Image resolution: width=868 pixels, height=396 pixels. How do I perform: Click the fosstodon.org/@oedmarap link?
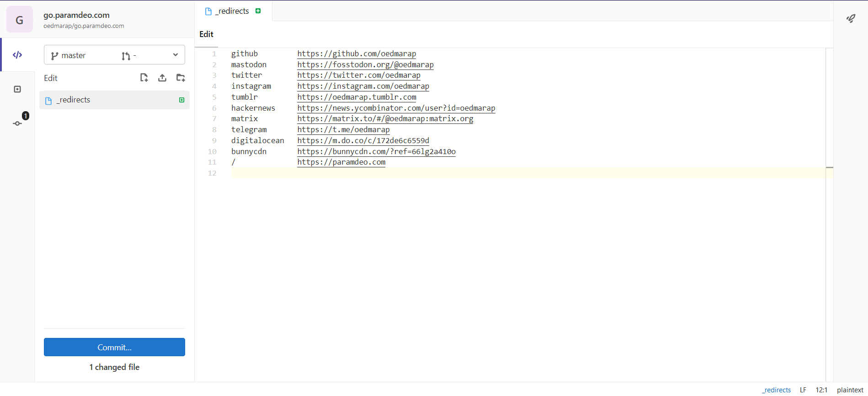click(365, 65)
